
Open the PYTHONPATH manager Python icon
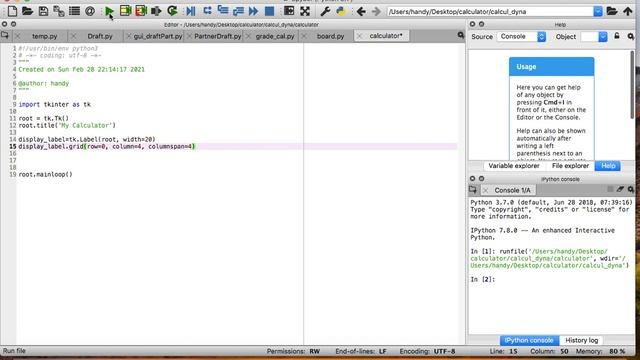coord(340,11)
